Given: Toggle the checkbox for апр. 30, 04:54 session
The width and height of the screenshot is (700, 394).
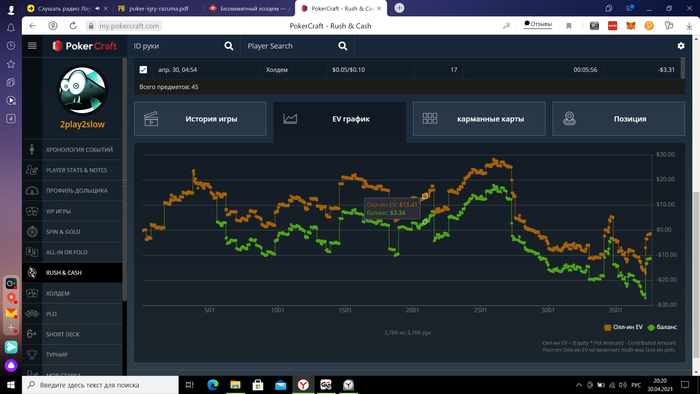Looking at the screenshot, I should 143,70.
